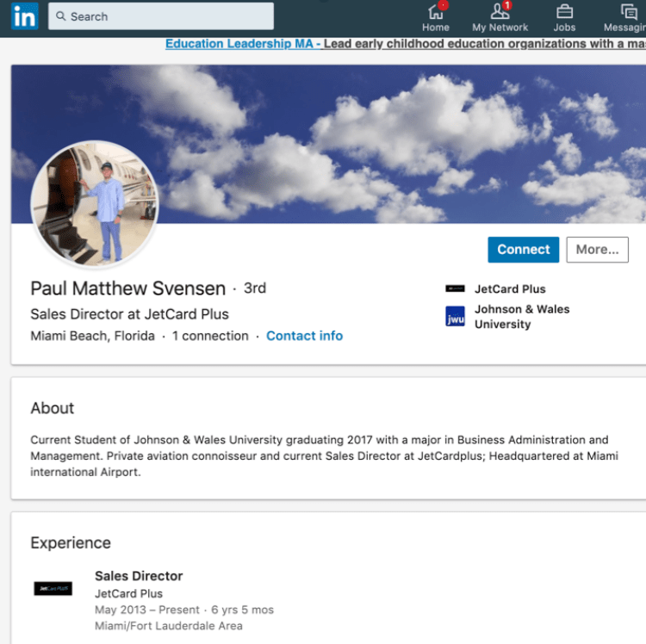The height and width of the screenshot is (644, 646).
Task: Open the Jobs briefcase icon
Action: point(564,12)
